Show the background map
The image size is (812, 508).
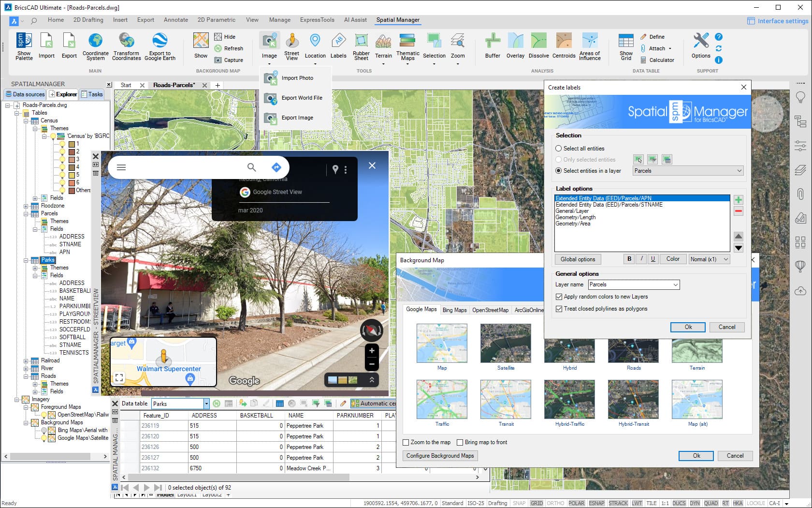click(201, 46)
